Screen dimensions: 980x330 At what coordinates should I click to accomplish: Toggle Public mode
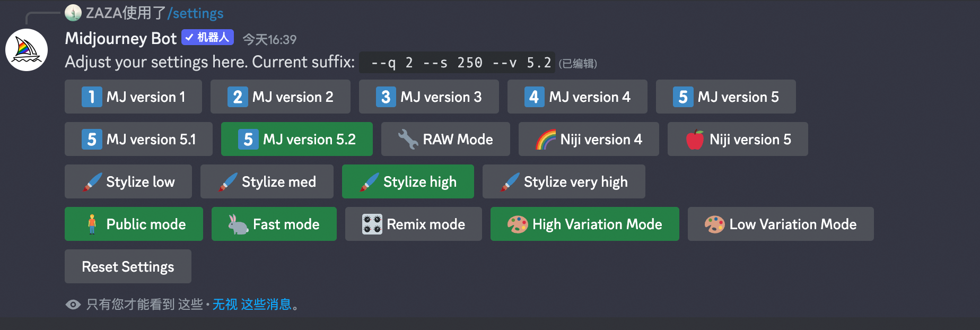[x=134, y=224]
